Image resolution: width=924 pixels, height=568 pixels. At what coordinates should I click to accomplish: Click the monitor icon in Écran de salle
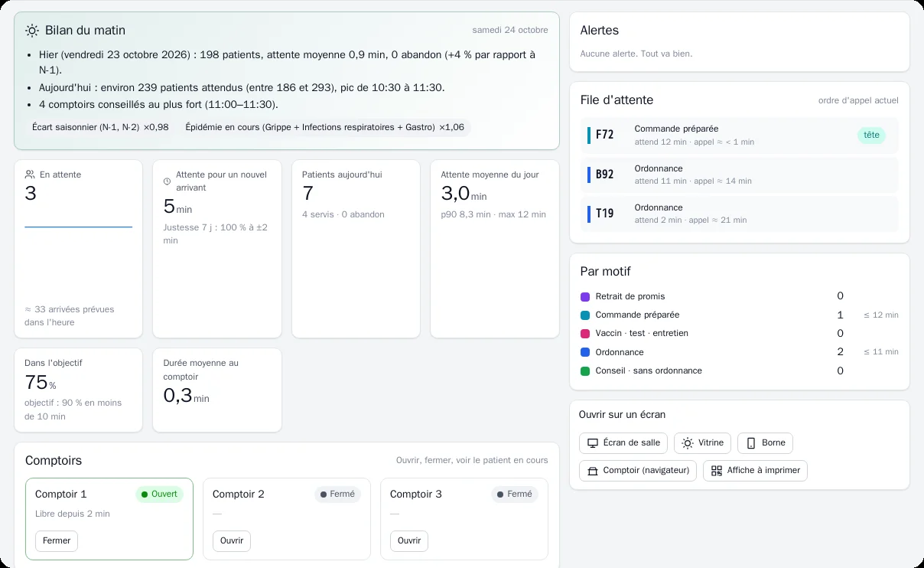[x=593, y=443]
